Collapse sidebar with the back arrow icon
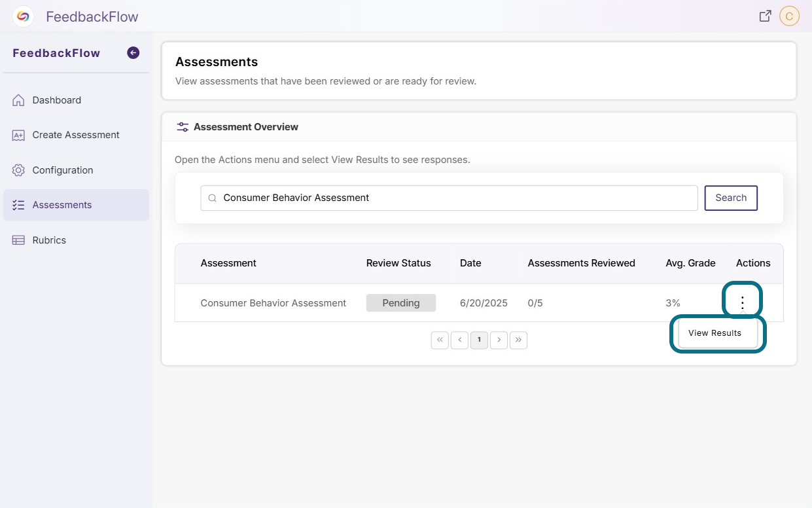Screen dimensions: 812x508 pyautogui.click(x=133, y=53)
